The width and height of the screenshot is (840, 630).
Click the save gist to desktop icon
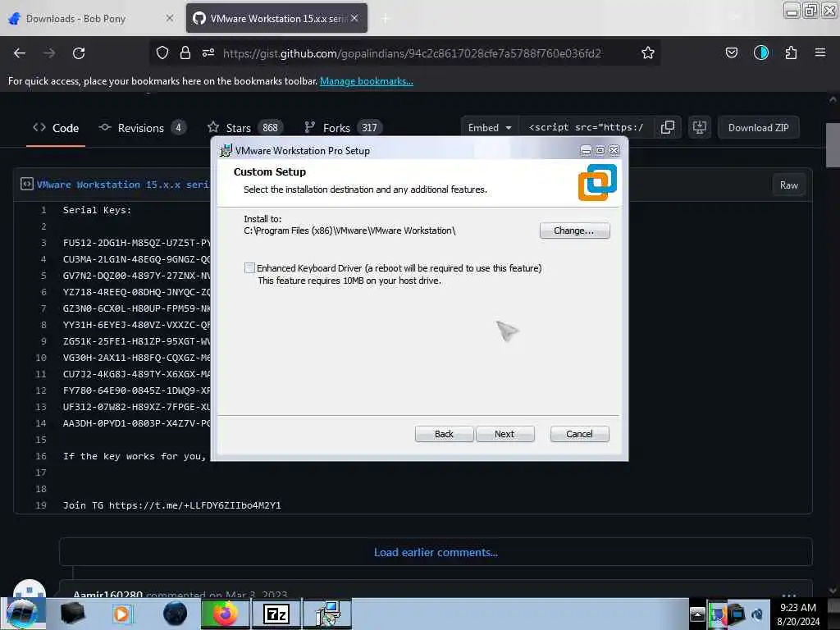click(x=699, y=127)
